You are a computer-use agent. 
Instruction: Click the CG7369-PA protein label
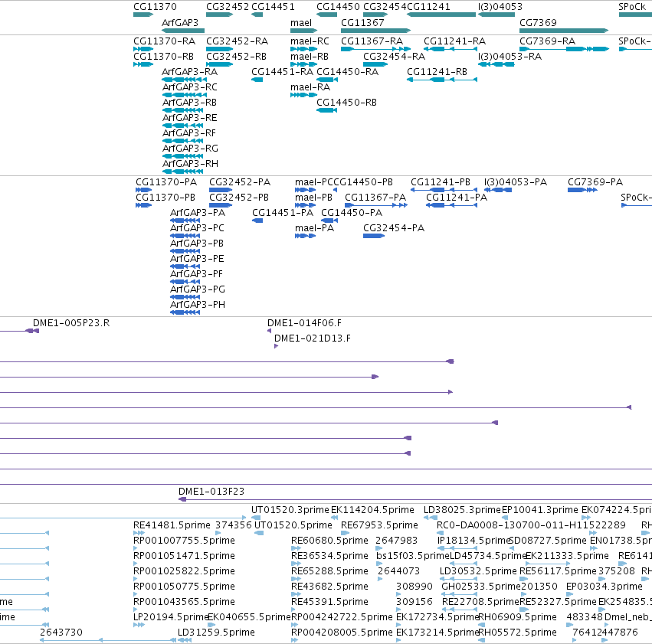(595, 182)
